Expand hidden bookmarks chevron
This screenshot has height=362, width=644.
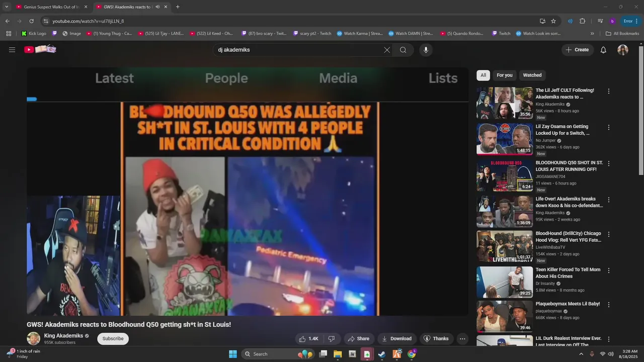[x=592, y=34]
